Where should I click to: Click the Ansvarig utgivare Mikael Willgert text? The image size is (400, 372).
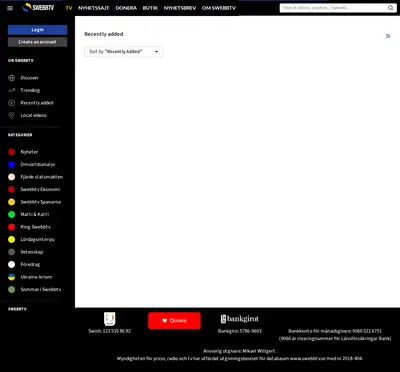point(240,351)
